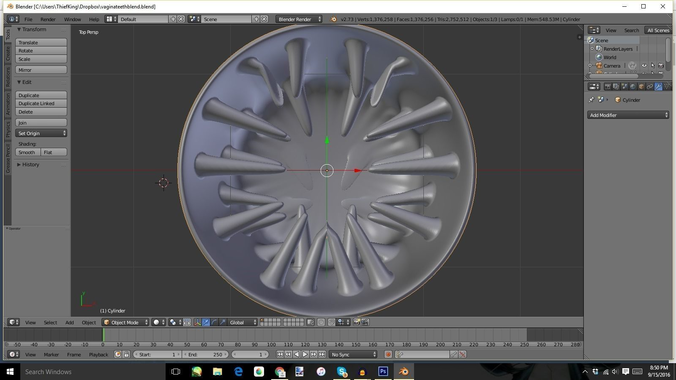Open the Set Origin dropdown
This screenshot has height=380, width=676.
[41, 133]
